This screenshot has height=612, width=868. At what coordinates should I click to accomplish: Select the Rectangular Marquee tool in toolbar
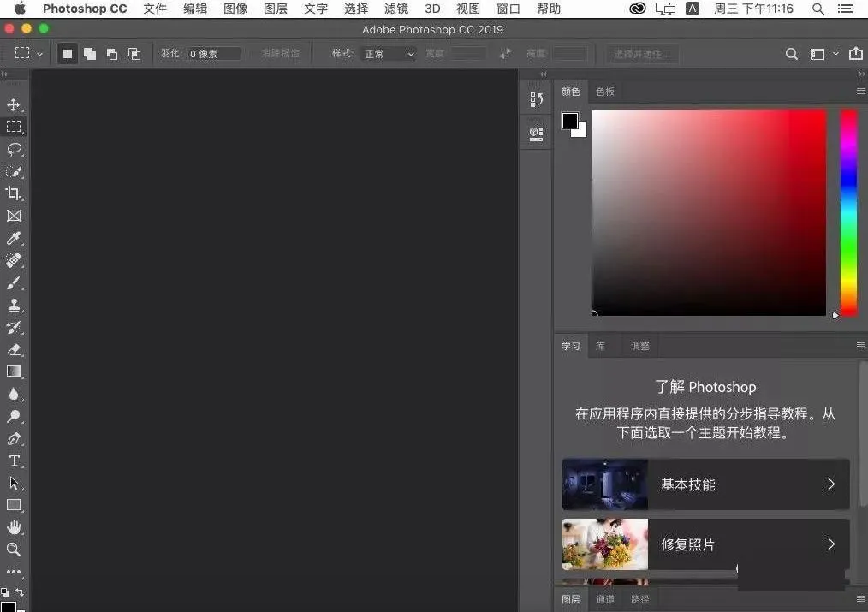pos(14,126)
